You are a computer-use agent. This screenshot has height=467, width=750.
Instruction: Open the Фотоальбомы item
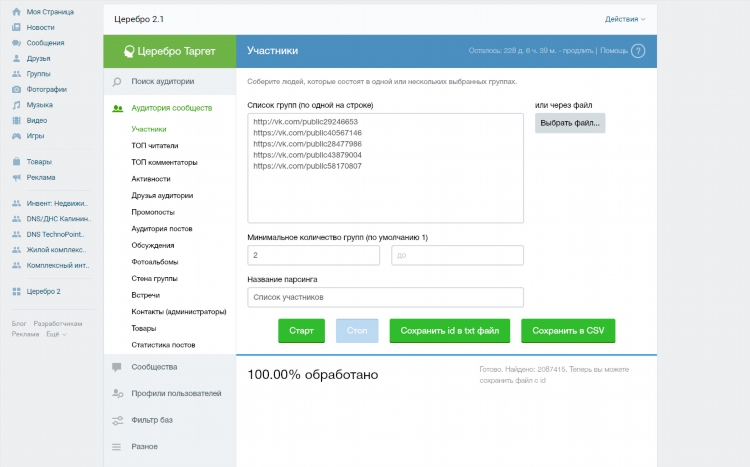click(154, 262)
